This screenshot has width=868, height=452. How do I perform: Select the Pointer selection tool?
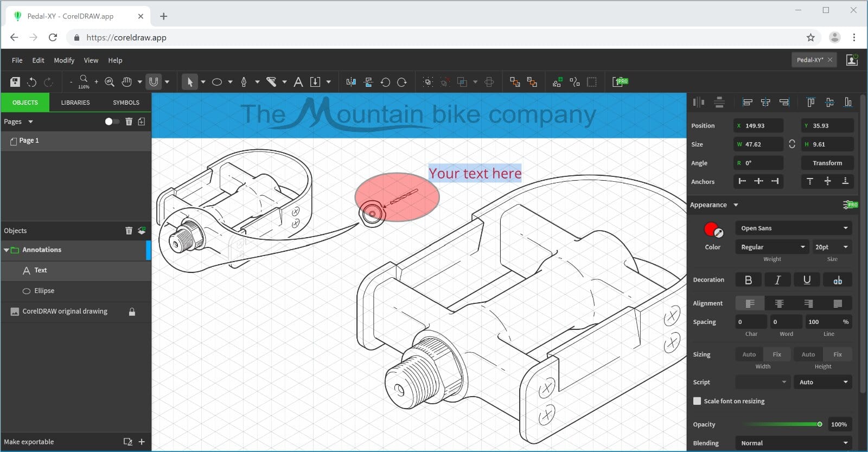189,82
